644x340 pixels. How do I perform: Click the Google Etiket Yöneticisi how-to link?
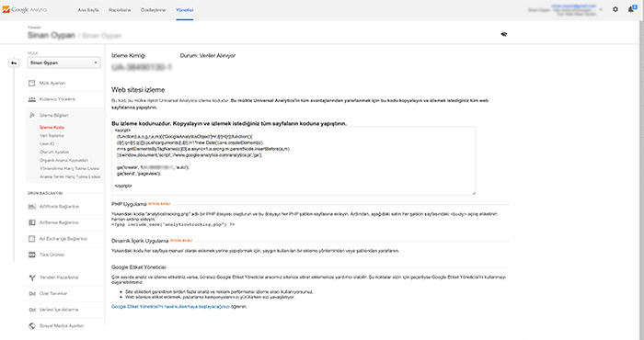point(170,307)
